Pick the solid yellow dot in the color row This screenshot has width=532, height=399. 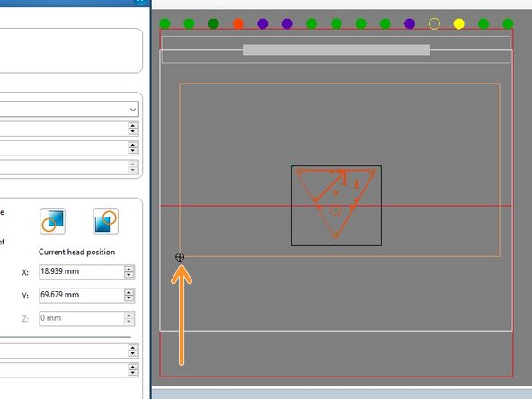click(458, 23)
